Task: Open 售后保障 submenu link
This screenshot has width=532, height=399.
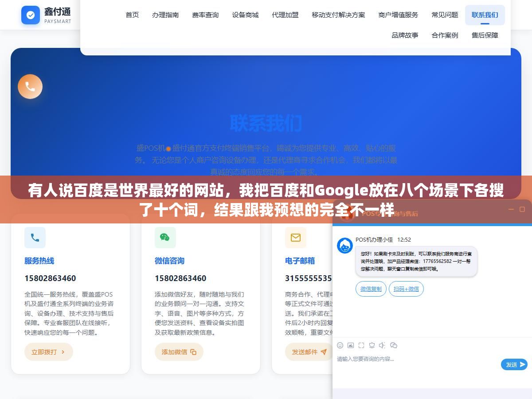Action: pos(485,35)
